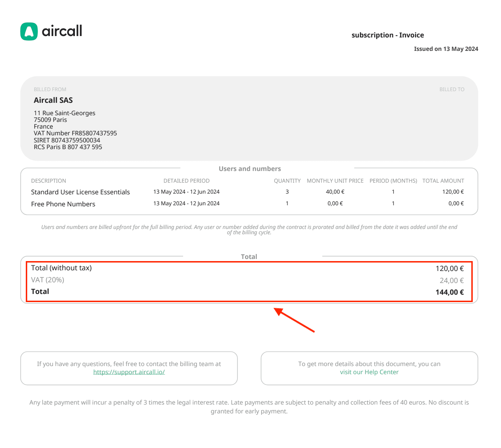Screen dimensions: 501x448
Task: Click the 'subscription - Invoice' title
Action: point(388,35)
